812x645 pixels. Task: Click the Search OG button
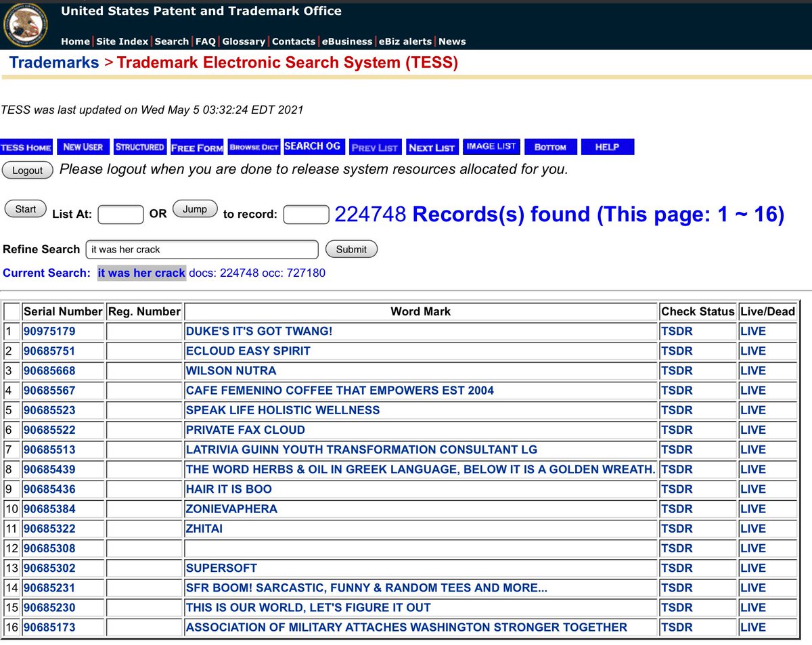point(314,146)
